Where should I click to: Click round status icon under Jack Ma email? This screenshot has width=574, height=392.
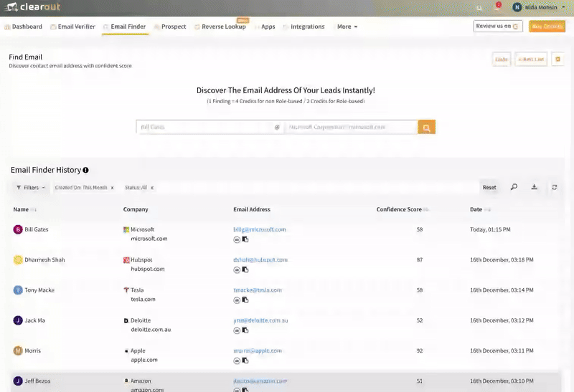[237, 330]
